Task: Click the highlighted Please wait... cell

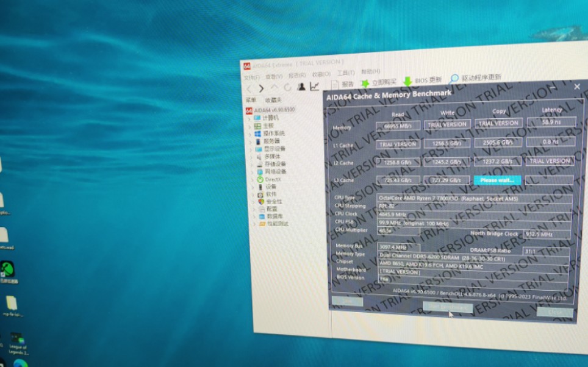Action: tap(497, 180)
